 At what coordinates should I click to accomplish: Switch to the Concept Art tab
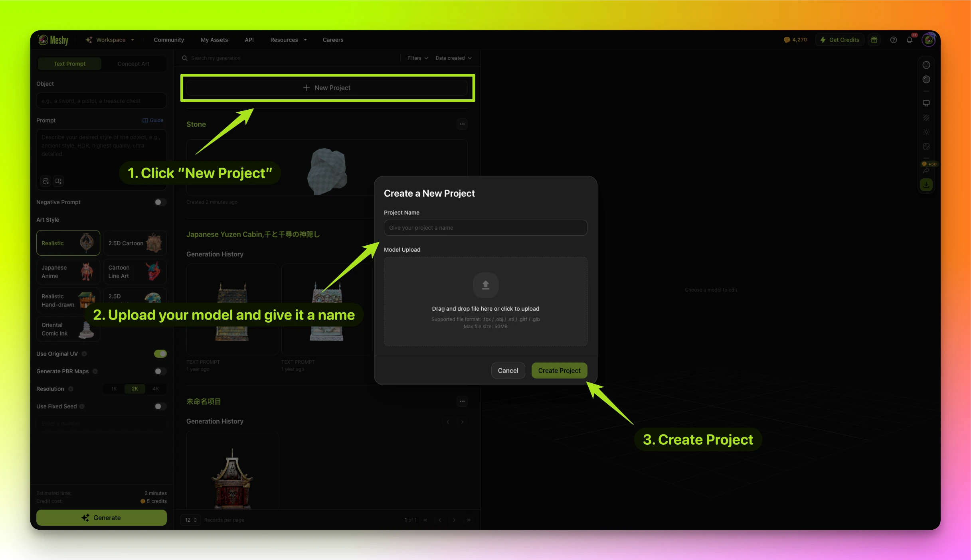click(x=133, y=64)
